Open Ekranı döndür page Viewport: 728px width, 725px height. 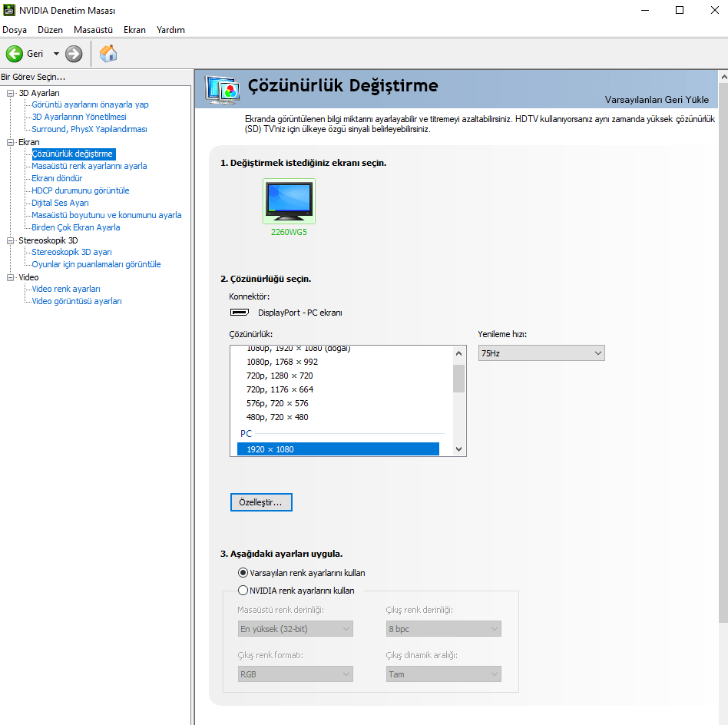57,178
